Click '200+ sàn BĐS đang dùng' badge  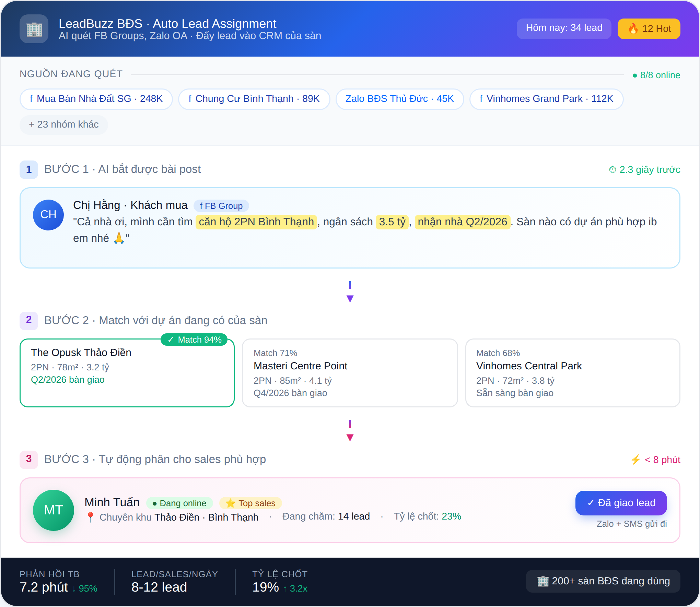pos(603,581)
